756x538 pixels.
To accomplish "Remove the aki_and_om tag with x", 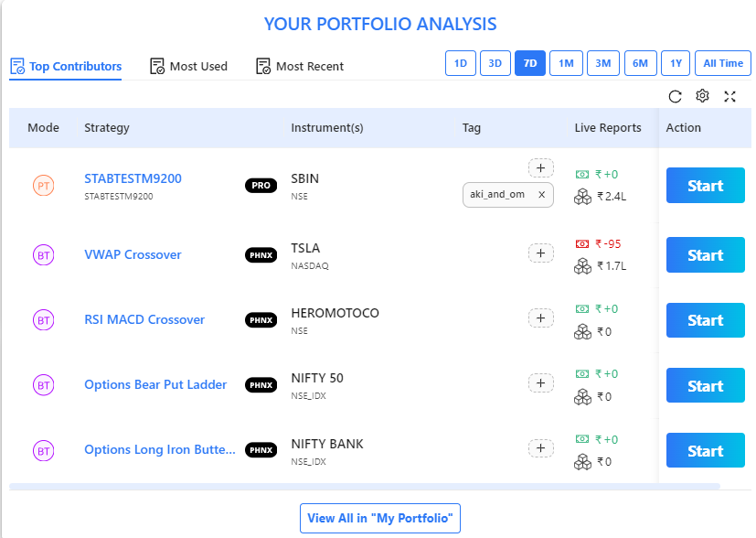I will pos(541,194).
